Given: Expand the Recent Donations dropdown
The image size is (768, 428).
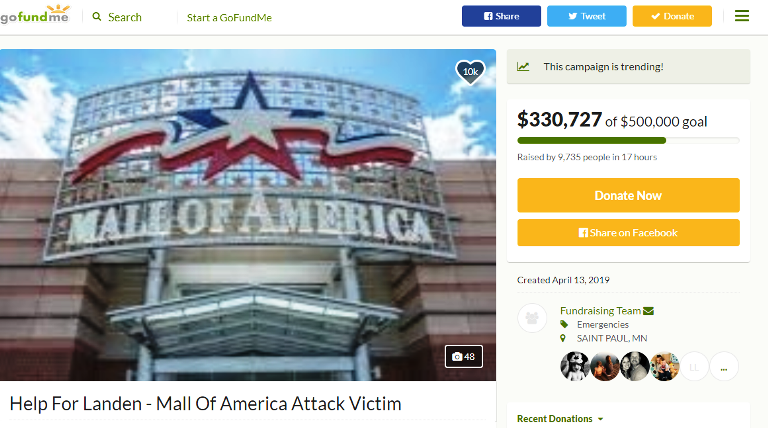Looking at the screenshot, I should pos(560,419).
